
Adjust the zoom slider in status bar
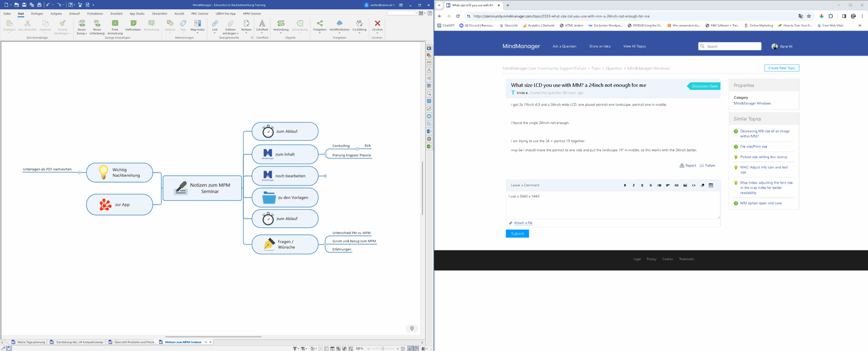pos(383,349)
